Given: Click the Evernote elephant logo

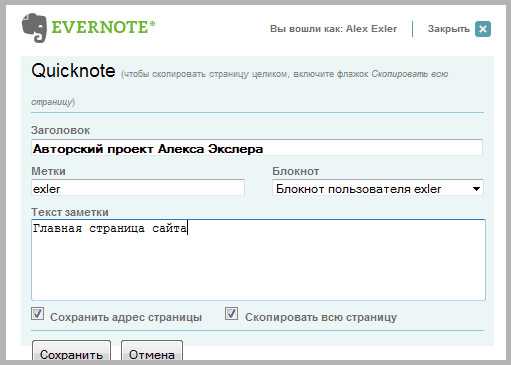Looking at the screenshot, I should point(34,28).
